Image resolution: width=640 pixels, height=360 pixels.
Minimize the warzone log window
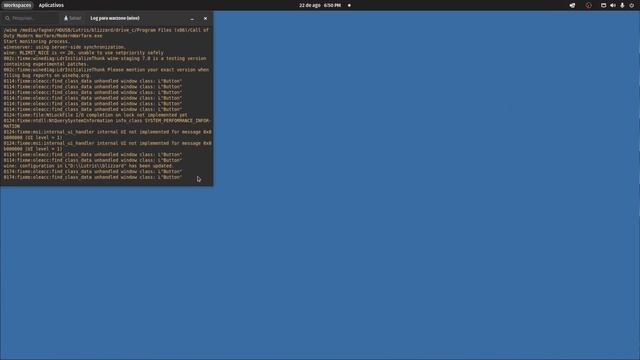(192, 18)
